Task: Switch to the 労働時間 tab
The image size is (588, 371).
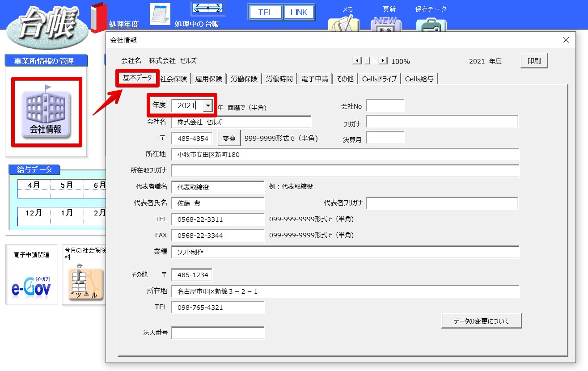Action: pos(279,79)
